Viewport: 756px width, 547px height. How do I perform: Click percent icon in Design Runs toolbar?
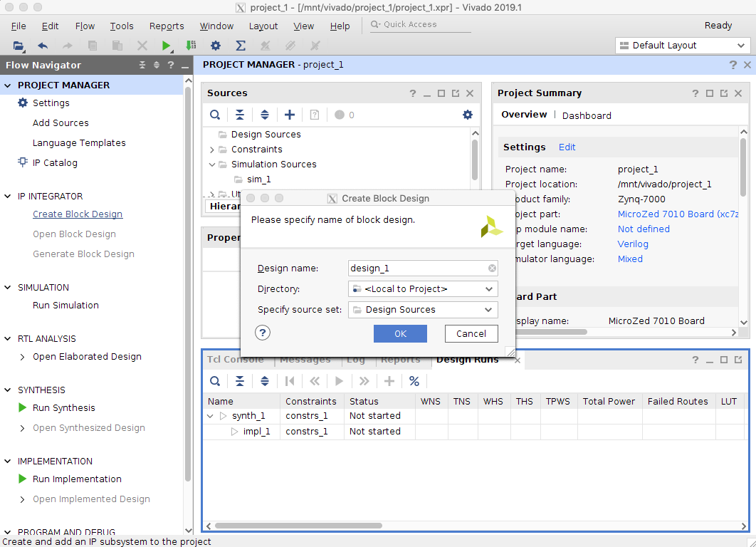pos(414,382)
